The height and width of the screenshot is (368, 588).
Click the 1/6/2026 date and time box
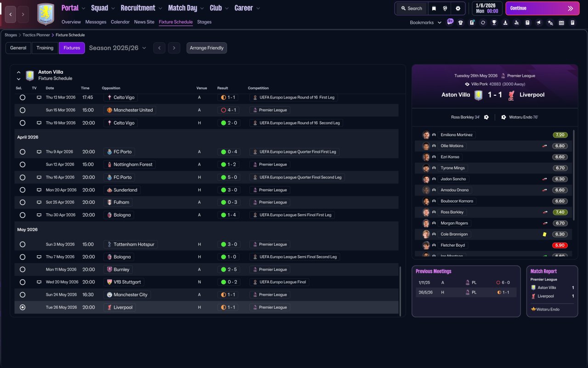click(486, 8)
